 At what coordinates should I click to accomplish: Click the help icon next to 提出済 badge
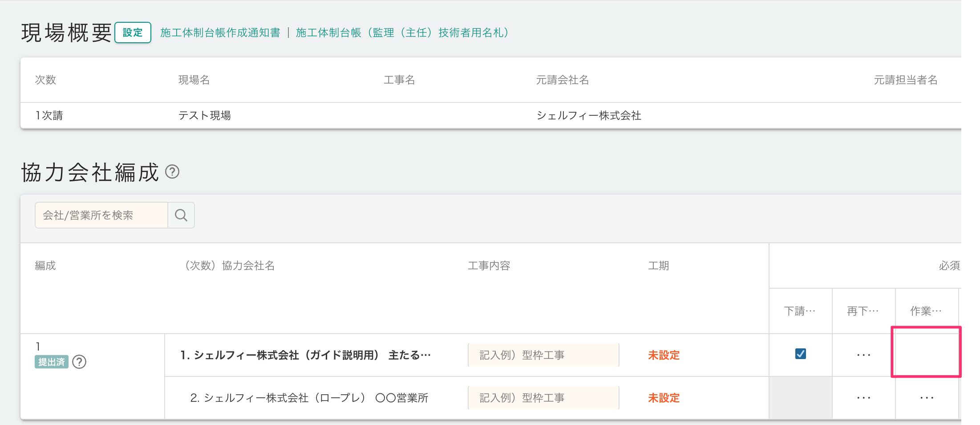click(x=79, y=362)
